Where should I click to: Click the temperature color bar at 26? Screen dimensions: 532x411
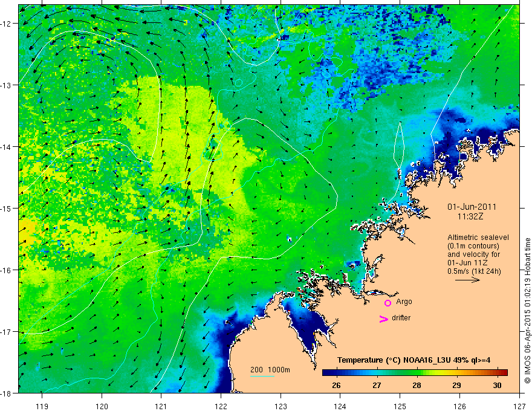point(336,373)
